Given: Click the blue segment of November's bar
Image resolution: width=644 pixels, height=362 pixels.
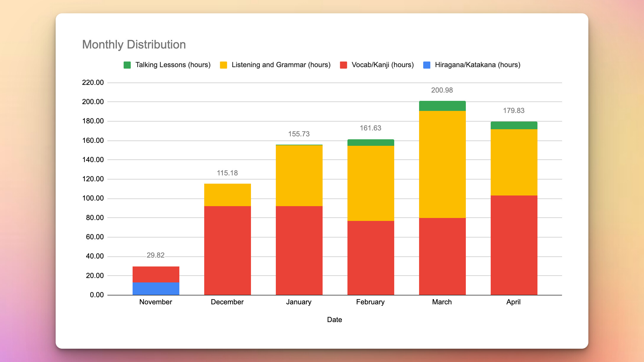Looking at the screenshot, I should pyautogui.click(x=156, y=289).
